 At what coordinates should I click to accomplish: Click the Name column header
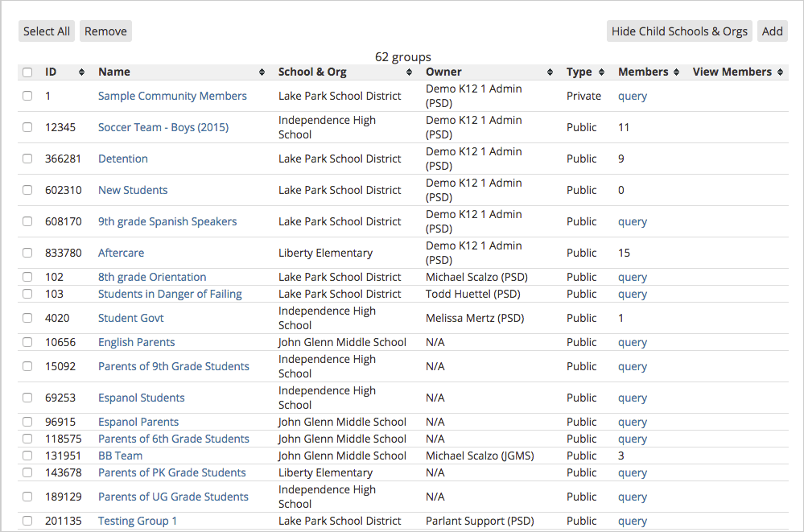pos(114,72)
